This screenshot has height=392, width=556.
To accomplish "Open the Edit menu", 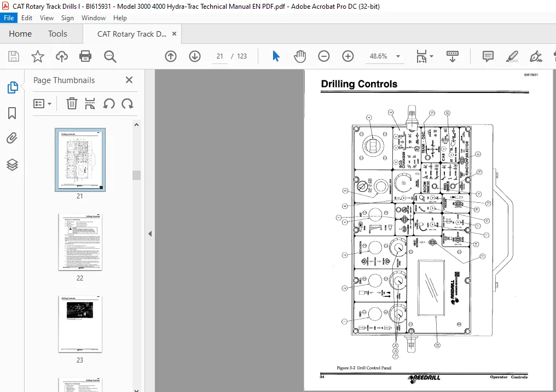I will point(27,17).
